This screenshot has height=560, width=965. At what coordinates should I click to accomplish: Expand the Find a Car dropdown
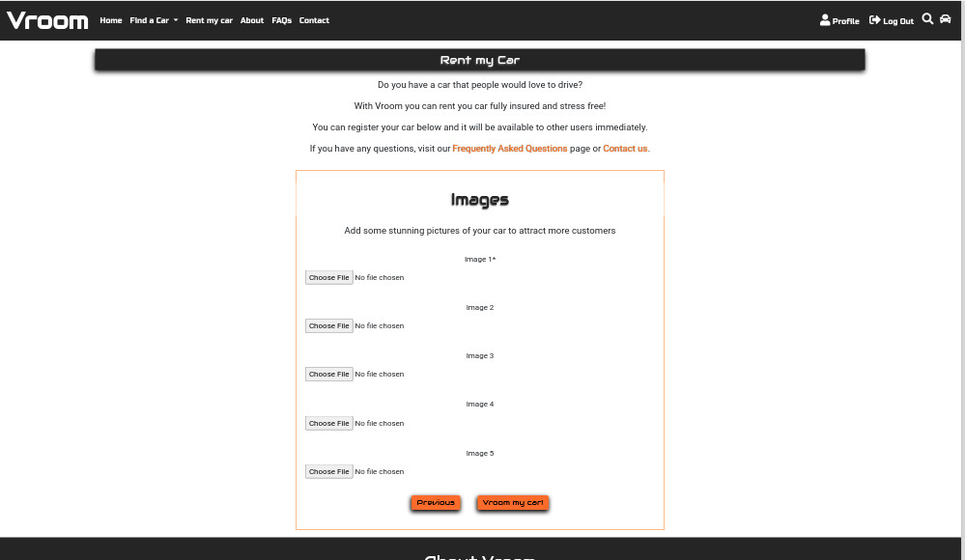[x=153, y=19]
